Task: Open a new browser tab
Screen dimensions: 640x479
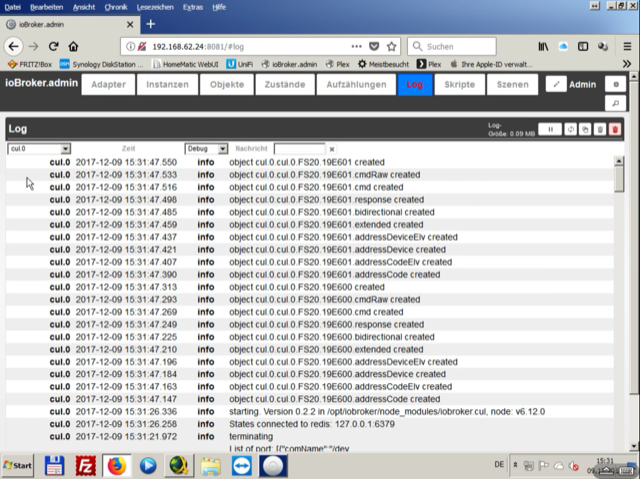Action: point(151,24)
